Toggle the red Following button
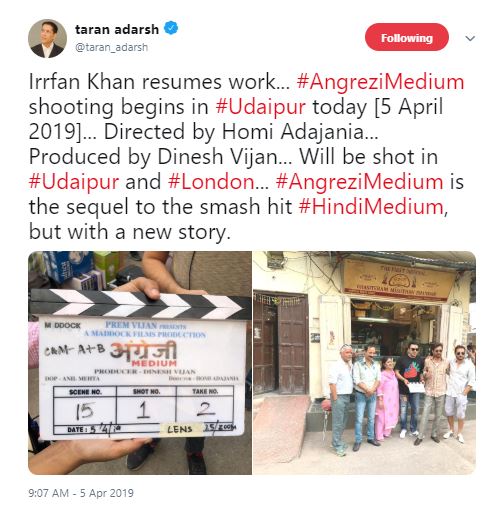The image size is (503, 508). click(x=407, y=38)
